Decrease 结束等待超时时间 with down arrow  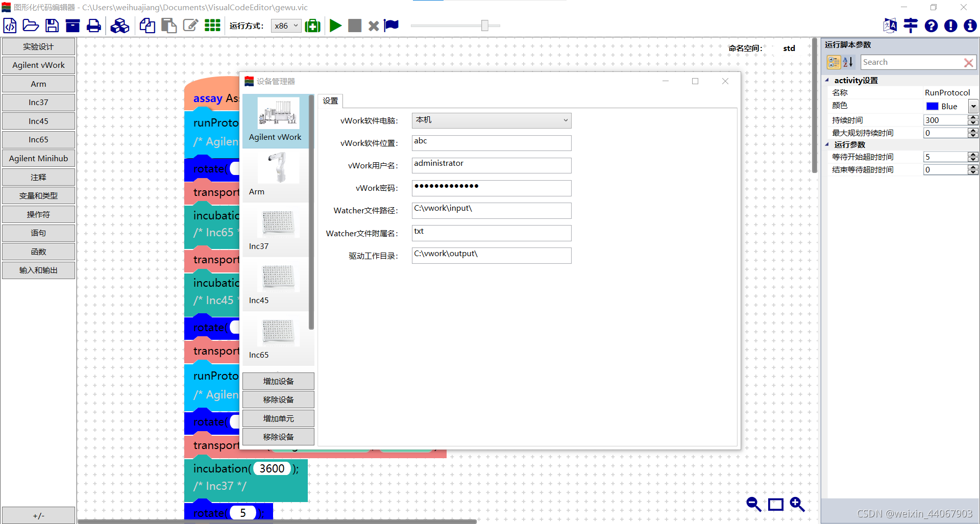tap(973, 172)
